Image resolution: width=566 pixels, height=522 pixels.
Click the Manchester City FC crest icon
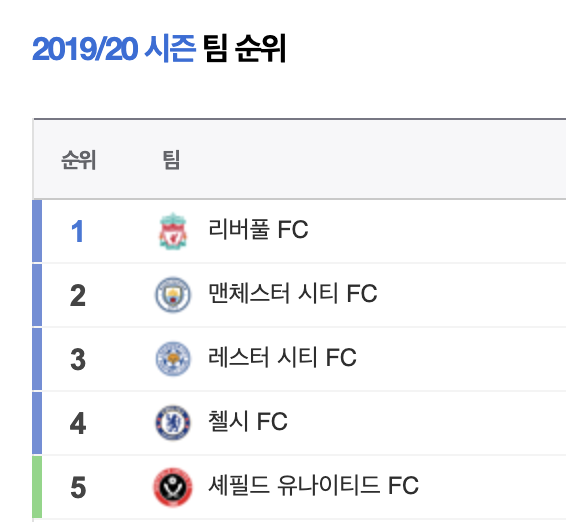tap(173, 295)
